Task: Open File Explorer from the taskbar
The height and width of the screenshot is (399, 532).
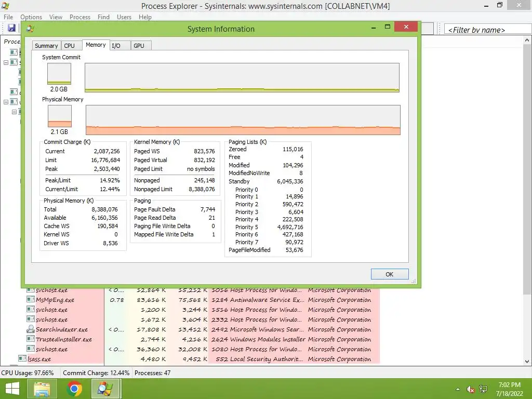Action: click(42, 389)
